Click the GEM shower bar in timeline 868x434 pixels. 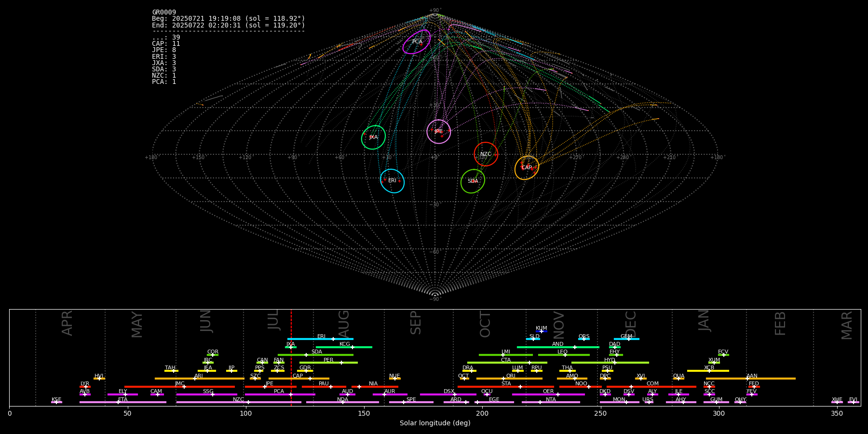tap(626, 339)
